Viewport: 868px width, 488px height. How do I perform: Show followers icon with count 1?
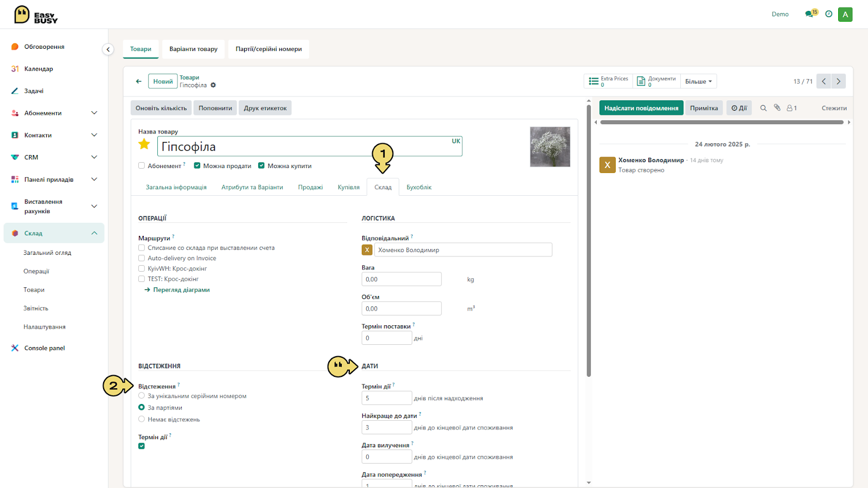792,108
